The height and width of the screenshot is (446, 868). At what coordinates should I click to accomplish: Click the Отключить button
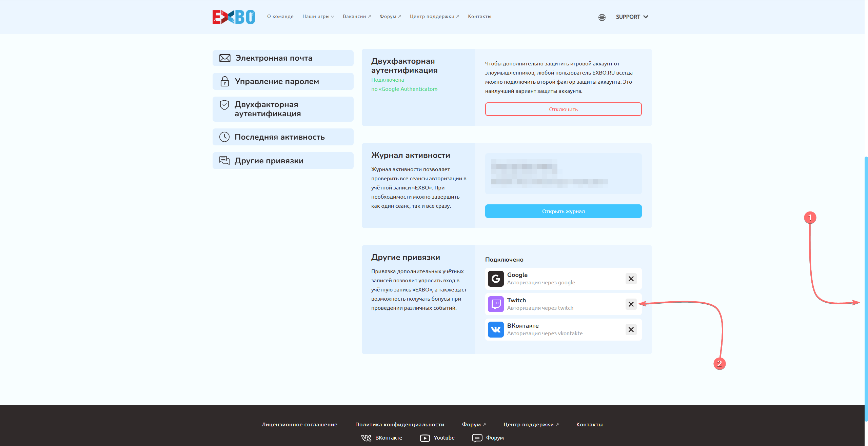pos(563,109)
